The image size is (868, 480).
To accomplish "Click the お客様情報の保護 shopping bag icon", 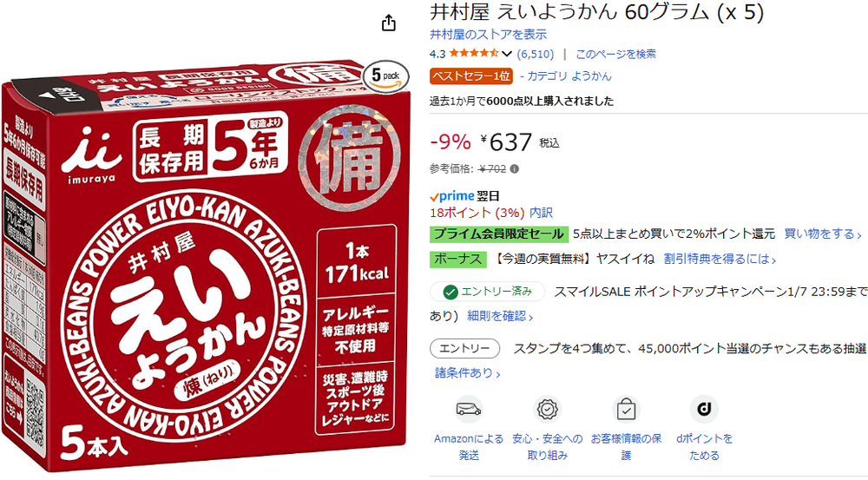I will coord(626,411).
